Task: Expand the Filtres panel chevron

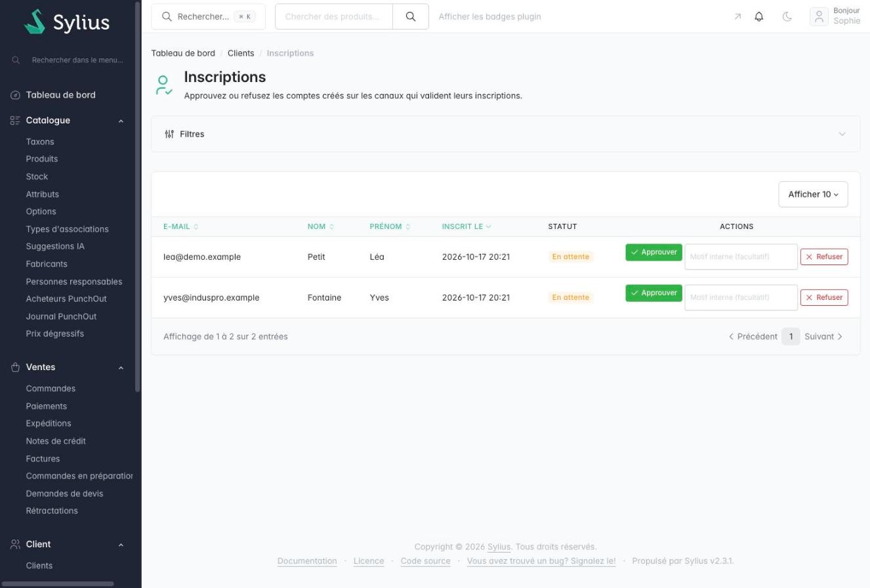Action: [842, 134]
